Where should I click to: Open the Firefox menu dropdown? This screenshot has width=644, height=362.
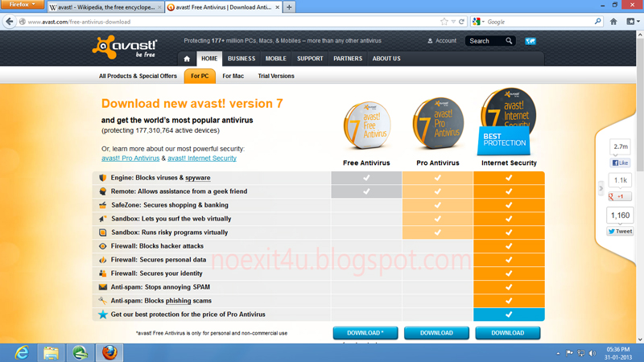pos(23,5)
